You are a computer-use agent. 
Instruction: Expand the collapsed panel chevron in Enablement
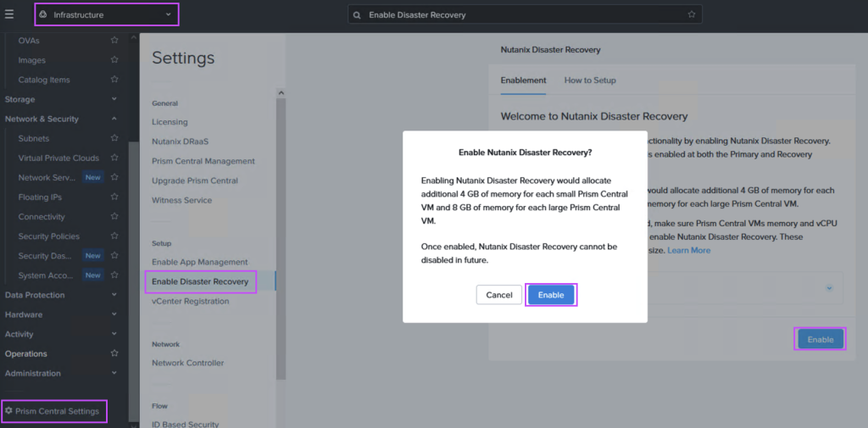tap(829, 288)
